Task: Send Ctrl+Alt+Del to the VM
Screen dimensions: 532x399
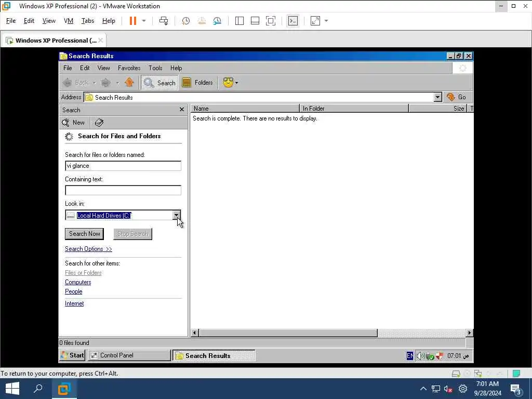Action: pos(164,21)
